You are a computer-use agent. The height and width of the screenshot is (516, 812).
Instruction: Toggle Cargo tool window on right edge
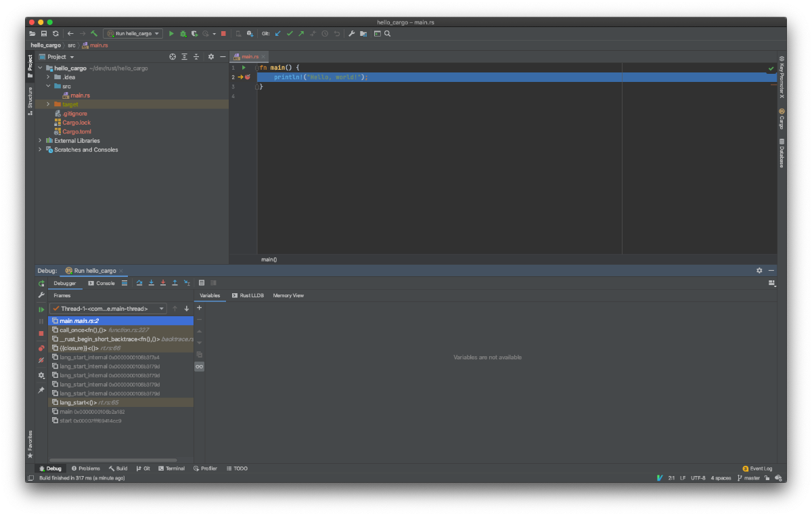(x=782, y=119)
